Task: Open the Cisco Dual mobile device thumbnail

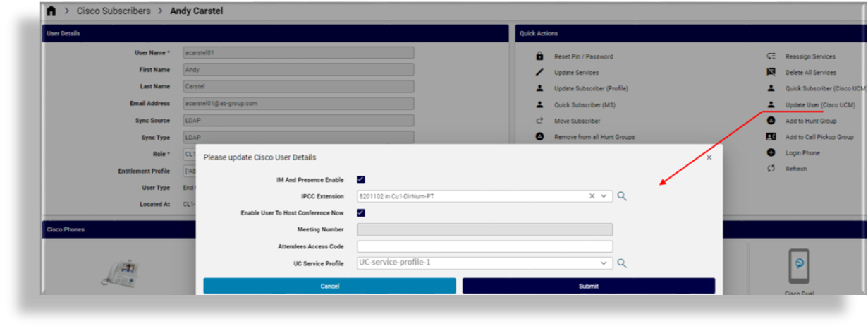Action: point(799,266)
